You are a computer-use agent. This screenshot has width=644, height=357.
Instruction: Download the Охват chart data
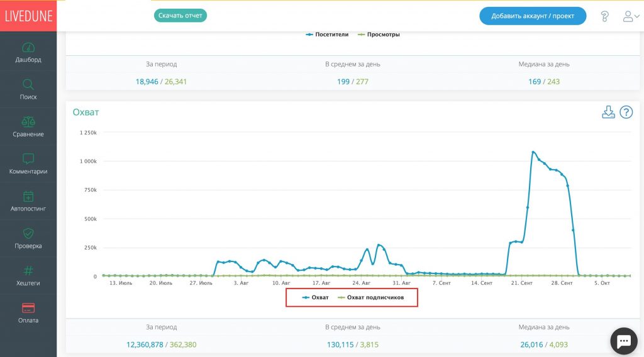point(608,113)
